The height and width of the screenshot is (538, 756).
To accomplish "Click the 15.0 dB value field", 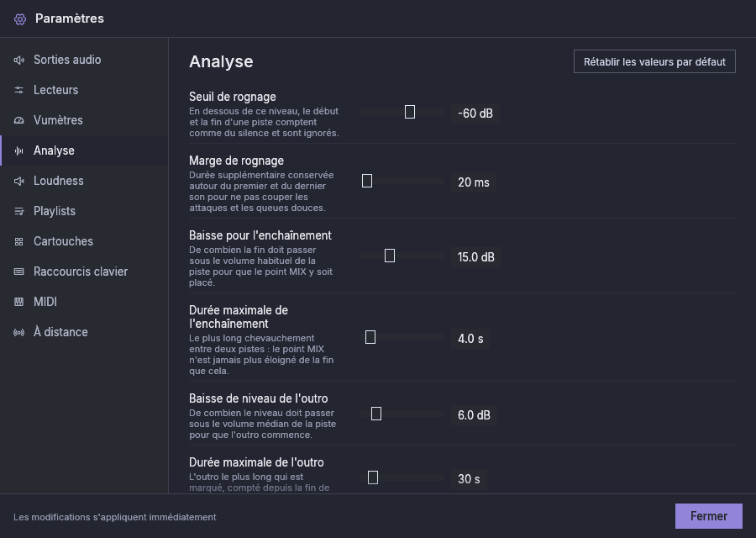I will [476, 257].
